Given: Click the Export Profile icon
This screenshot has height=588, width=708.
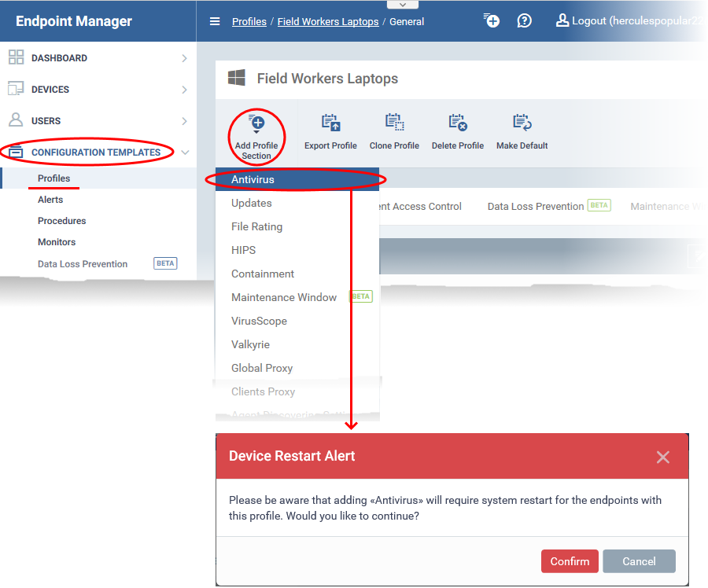Looking at the screenshot, I should [330, 123].
